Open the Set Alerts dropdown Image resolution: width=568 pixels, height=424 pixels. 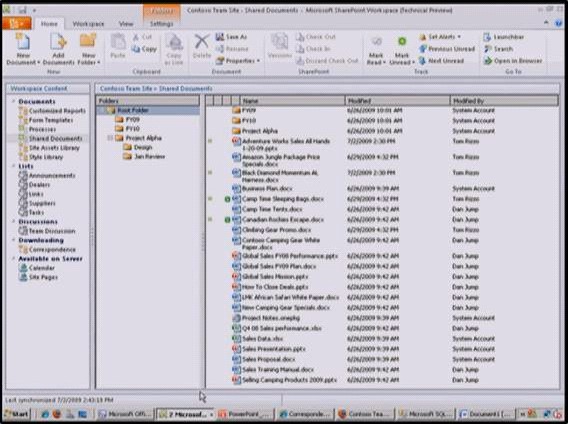click(440, 37)
